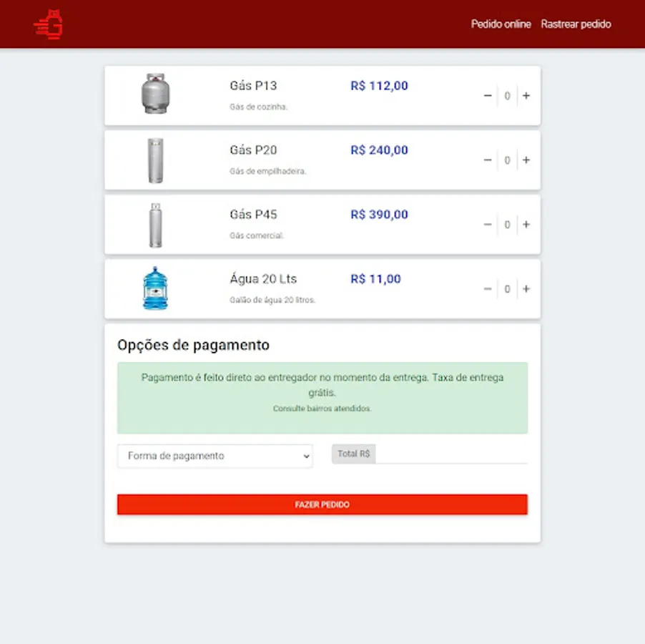Click the Água 20 Lts quantity field
The image size is (645, 644).
click(507, 289)
